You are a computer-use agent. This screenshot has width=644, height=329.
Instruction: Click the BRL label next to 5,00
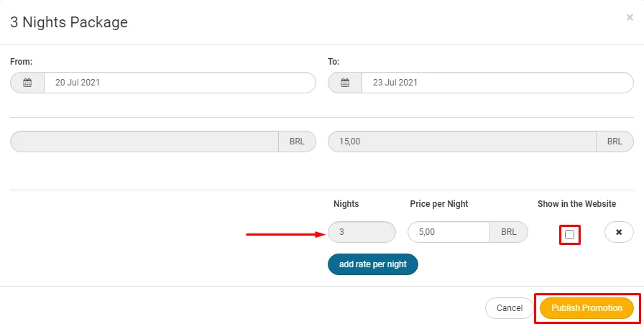tap(509, 232)
